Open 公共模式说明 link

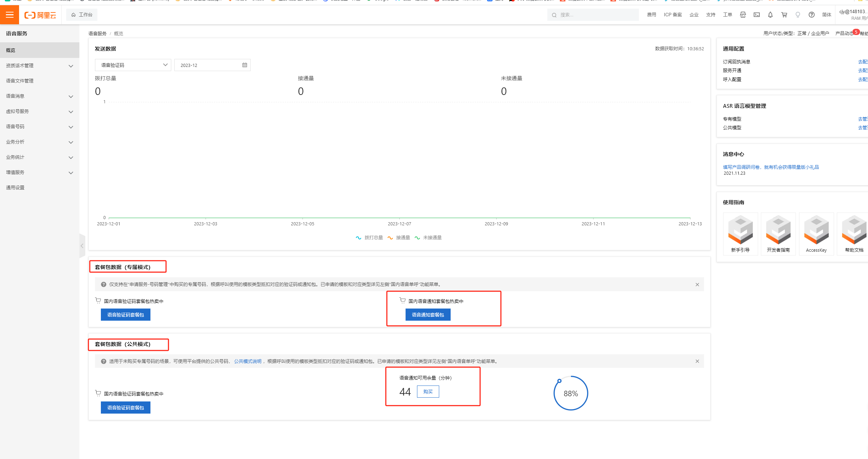coord(248,361)
